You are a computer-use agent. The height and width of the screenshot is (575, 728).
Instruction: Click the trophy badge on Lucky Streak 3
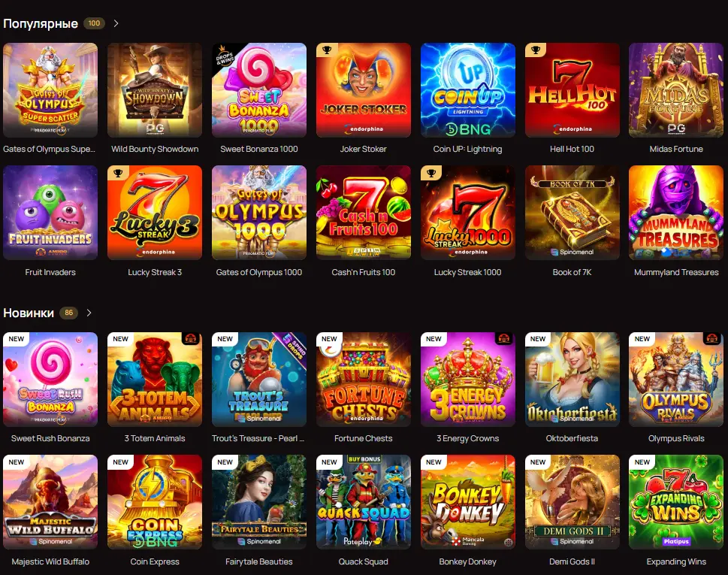pos(118,173)
